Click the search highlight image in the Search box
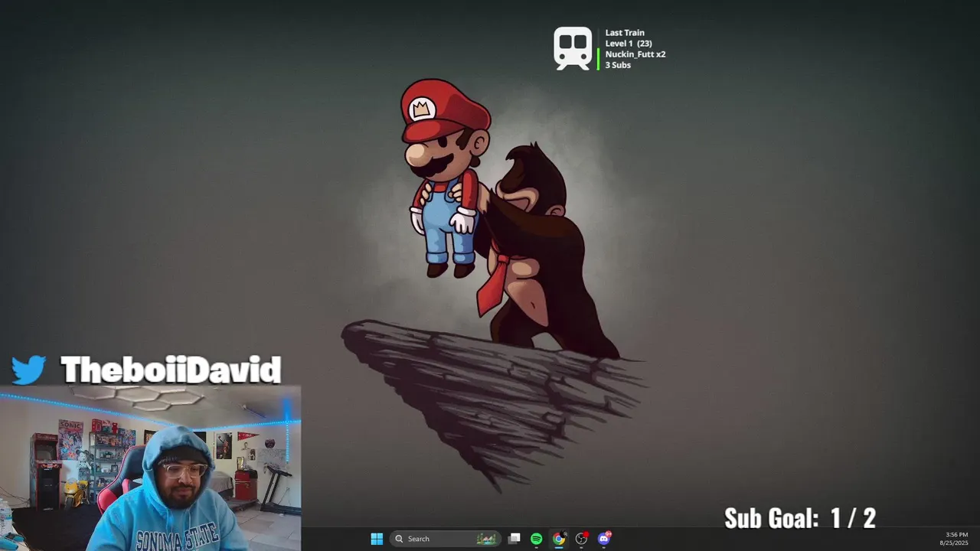This screenshot has height=551, width=980. tap(486, 539)
